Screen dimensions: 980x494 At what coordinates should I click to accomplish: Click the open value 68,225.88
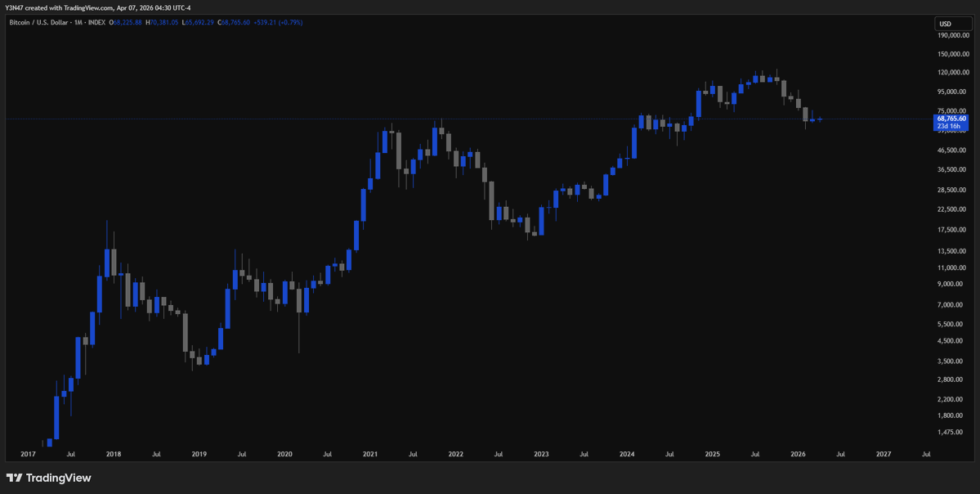[x=127, y=23]
